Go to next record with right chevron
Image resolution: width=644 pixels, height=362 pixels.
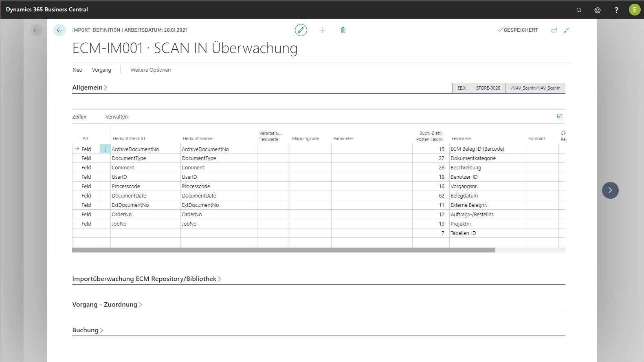point(610,190)
